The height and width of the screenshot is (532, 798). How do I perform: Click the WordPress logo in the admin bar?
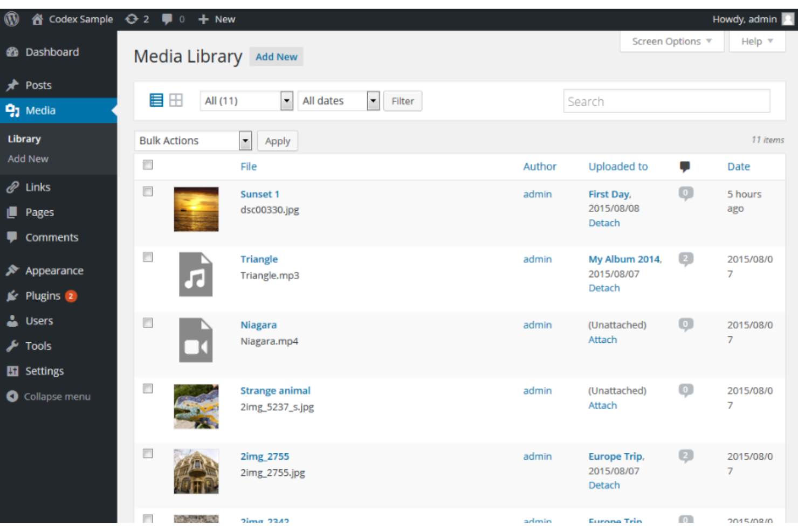pyautogui.click(x=11, y=19)
